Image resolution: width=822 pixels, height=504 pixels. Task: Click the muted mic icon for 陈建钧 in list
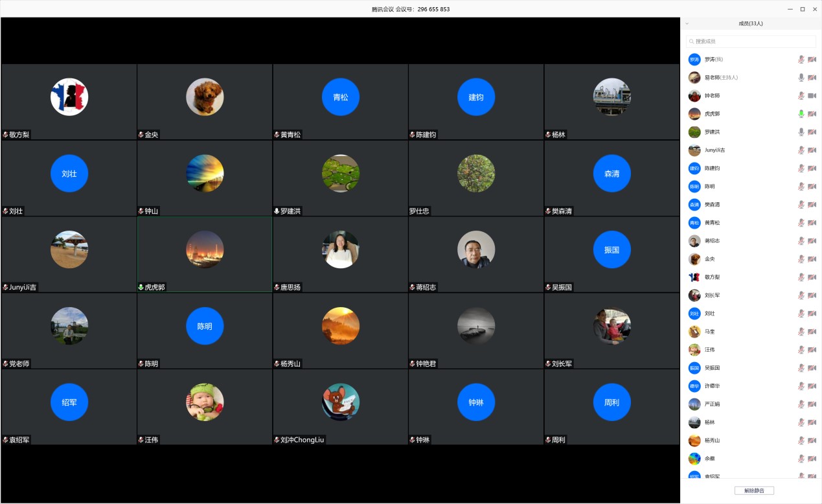click(x=801, y=168)
